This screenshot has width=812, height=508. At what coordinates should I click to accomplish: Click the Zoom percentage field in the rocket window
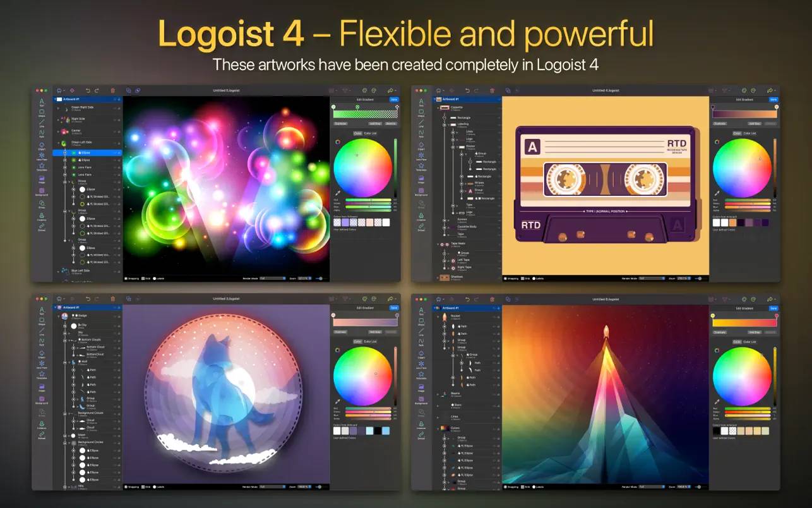tap(683, 487)
